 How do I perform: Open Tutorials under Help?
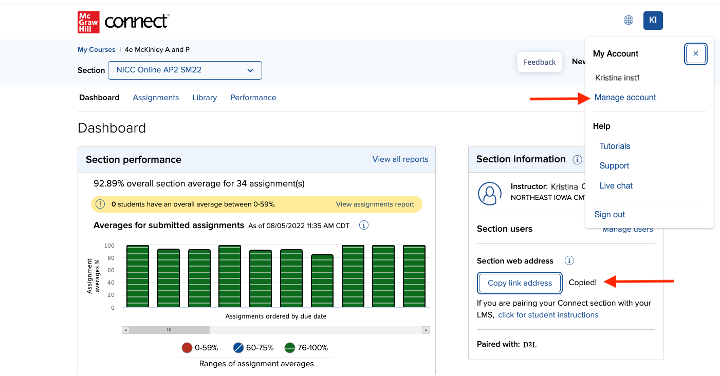pos(615,146)
